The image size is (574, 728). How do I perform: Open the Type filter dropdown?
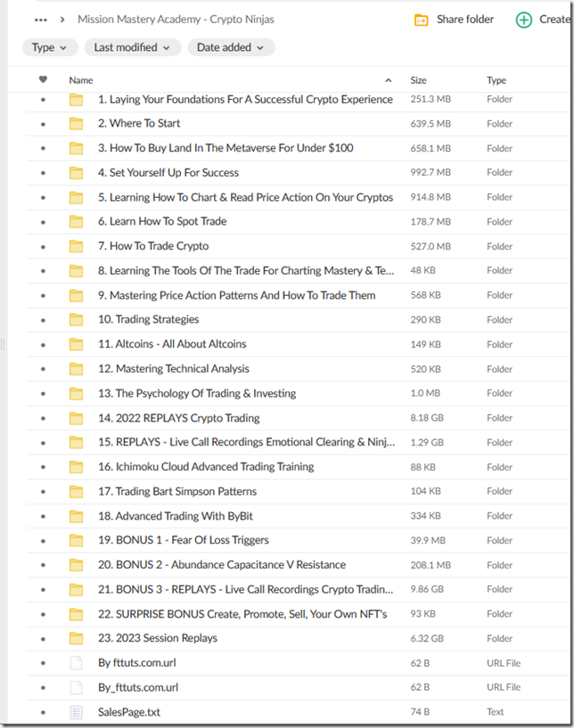point(49,48)
